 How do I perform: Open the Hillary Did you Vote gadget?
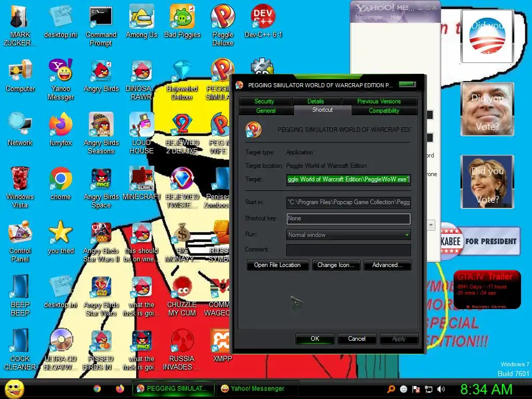pyautogui.click(x=487, y=181)
